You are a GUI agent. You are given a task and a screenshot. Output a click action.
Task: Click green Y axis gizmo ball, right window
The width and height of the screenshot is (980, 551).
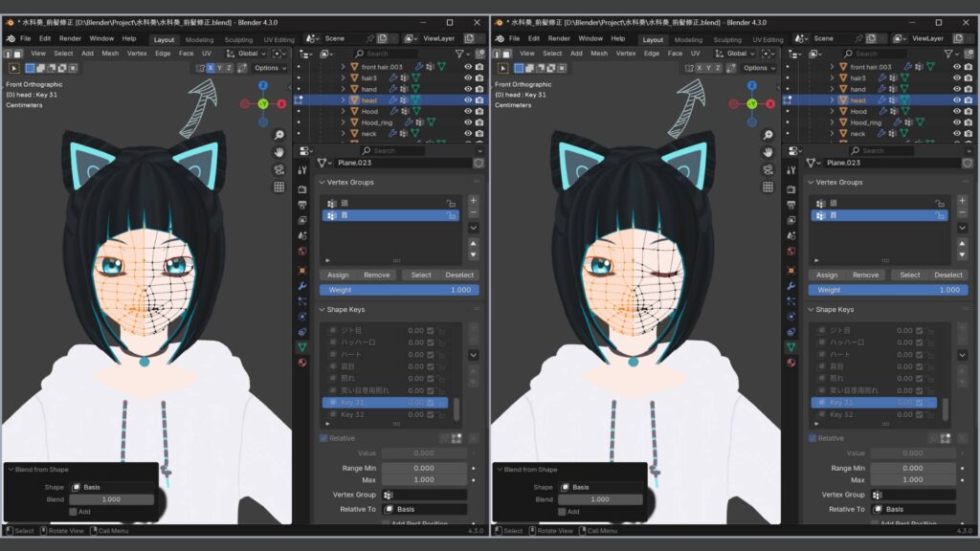tap(752, 103)
